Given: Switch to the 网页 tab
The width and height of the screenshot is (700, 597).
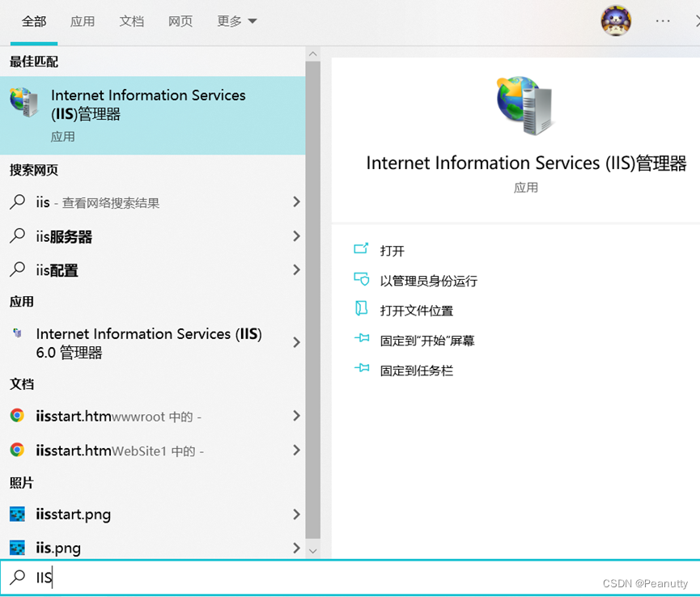Looking at the screenshot, I should tap(180, 21).
